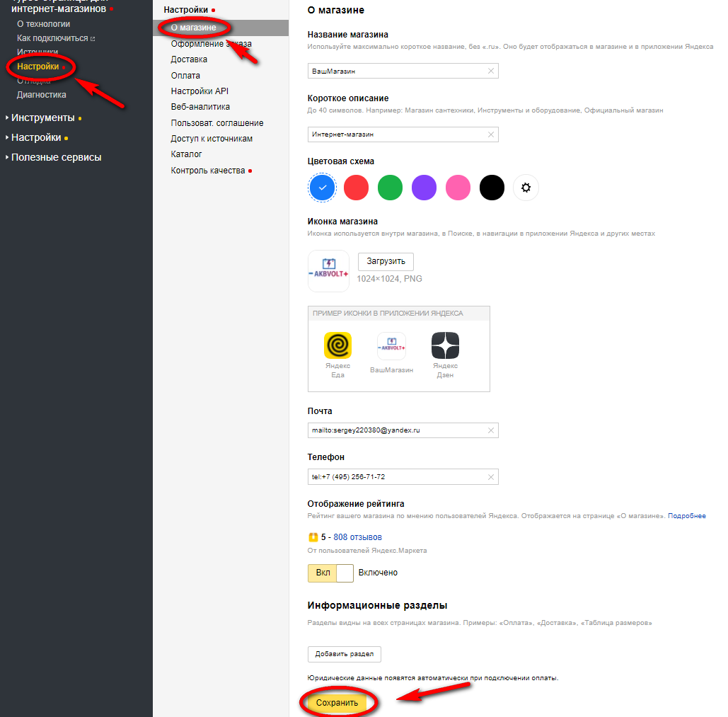This screenshot has width=728, height=717.
Task: Click Загрузить to upload shop icon
Action: coord(386,261)
